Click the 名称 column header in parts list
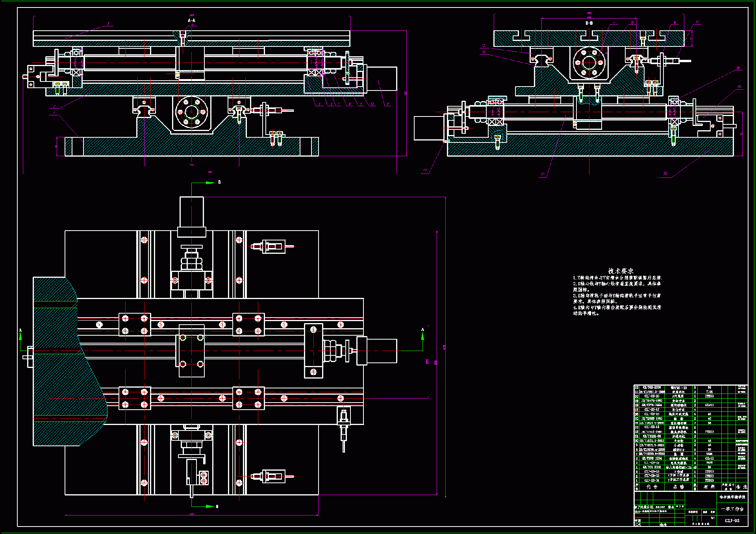Viewport: 756px width, 534px height. (678, 487)
